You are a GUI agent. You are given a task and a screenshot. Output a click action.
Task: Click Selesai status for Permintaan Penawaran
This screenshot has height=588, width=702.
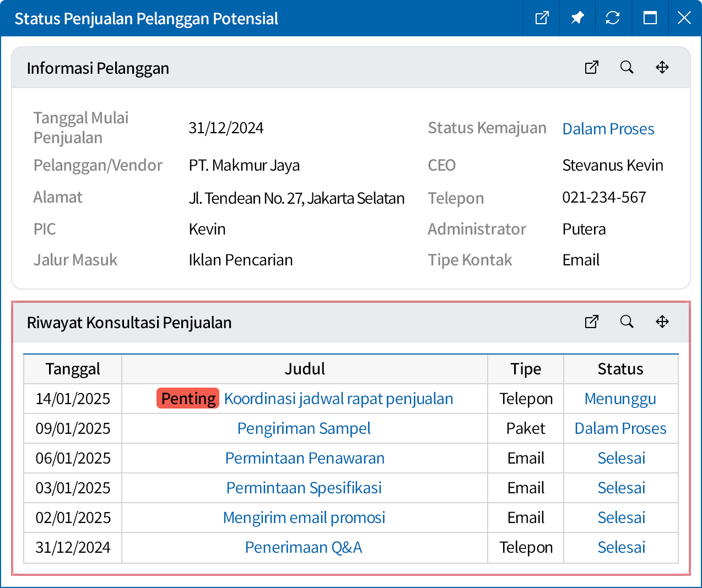click(622, 458)
